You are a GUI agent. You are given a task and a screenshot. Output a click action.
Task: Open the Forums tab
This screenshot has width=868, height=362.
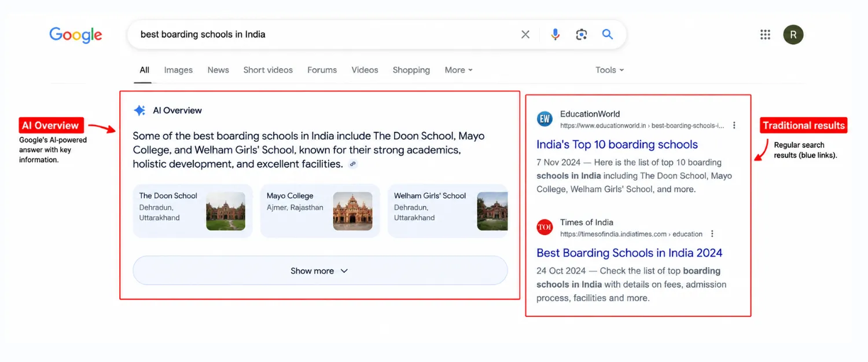tap(322, 70)
